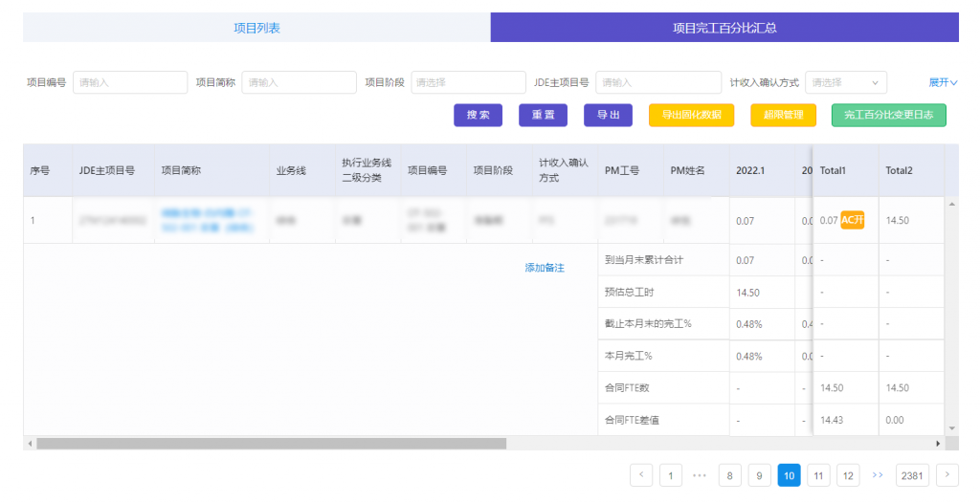980x503 pixels.
Task: Jump forward with the >> pagination icon
Action: click(x=878, y=475)
